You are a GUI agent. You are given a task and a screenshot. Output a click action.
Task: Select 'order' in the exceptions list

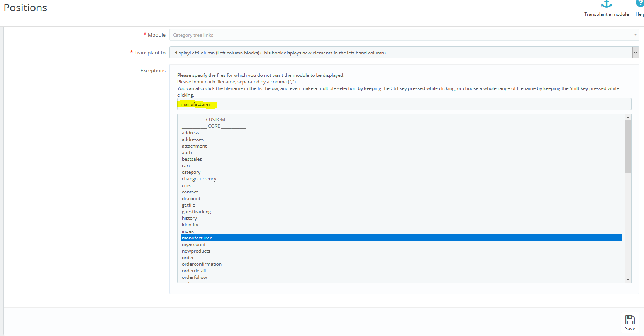pos(401,258)
